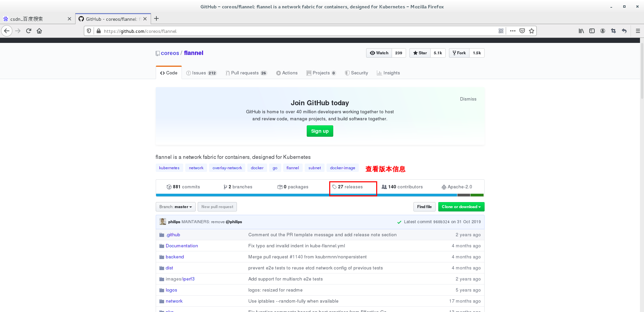The width and height of the screenshot is (644, 312).
Task: Select the subnet topic tag
Action: (x=315, y=168)
